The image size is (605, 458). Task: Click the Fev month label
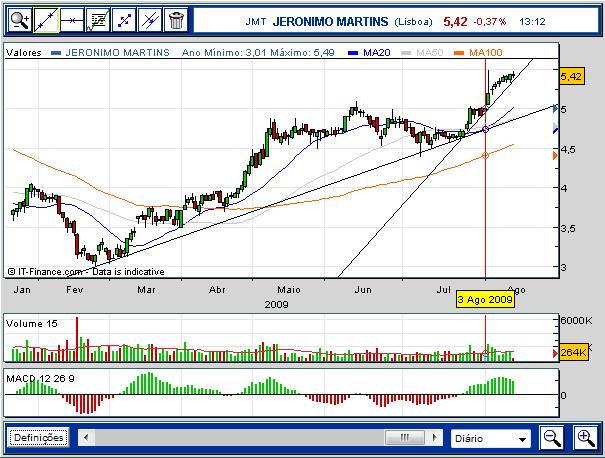[74, 290]
